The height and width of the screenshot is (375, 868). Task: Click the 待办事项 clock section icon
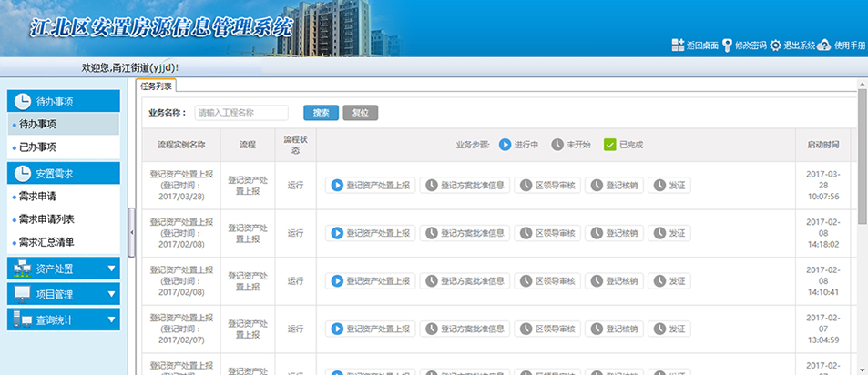[21, 101]
